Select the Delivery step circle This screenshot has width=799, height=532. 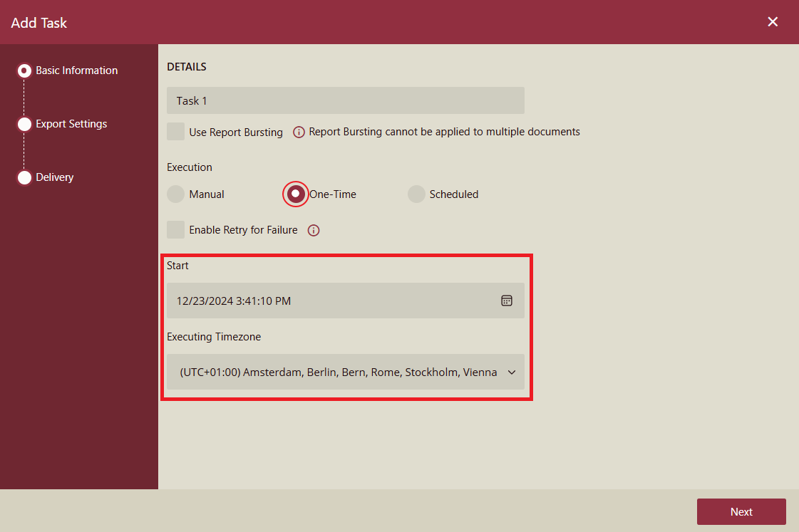coord(24,177)
